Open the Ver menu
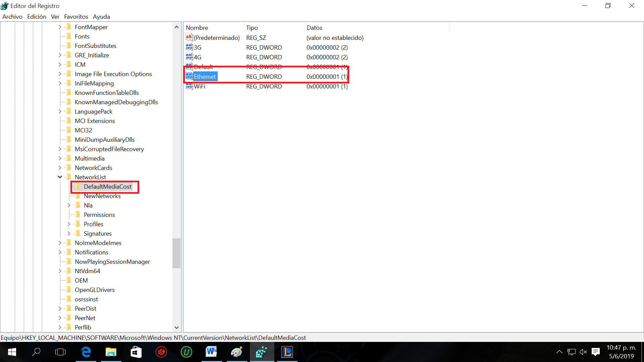644x362 pixels. [x=55, y=17]
